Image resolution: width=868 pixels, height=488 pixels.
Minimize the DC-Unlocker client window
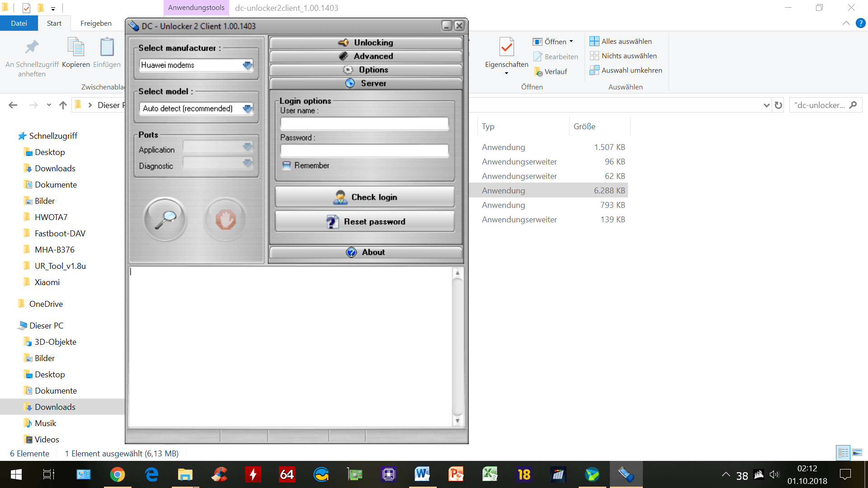click(x=447, y=26)
